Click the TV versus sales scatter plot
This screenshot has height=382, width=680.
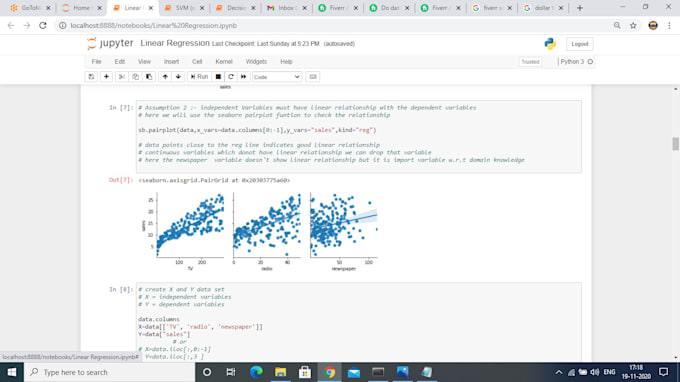190,225
